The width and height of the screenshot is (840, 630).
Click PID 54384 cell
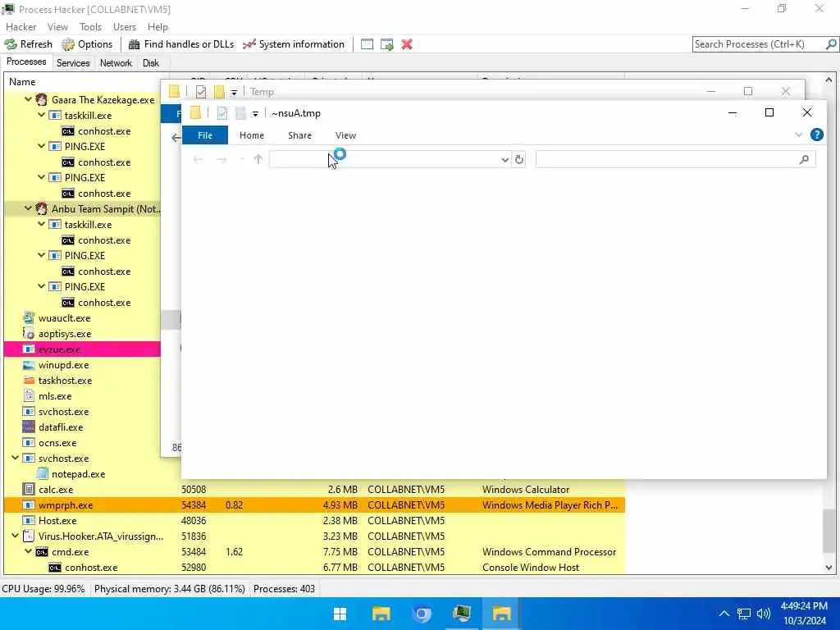(x=194, y=505)
